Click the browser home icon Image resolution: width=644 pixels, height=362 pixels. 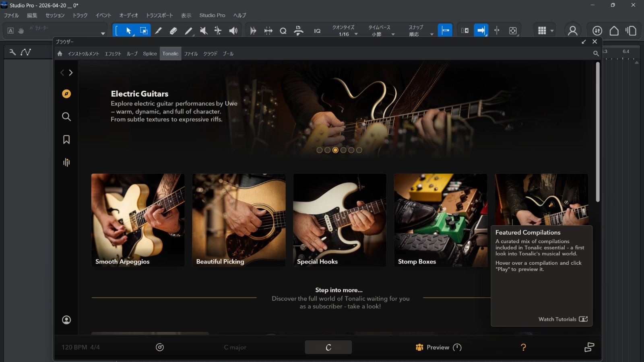[x=60, y=53]
